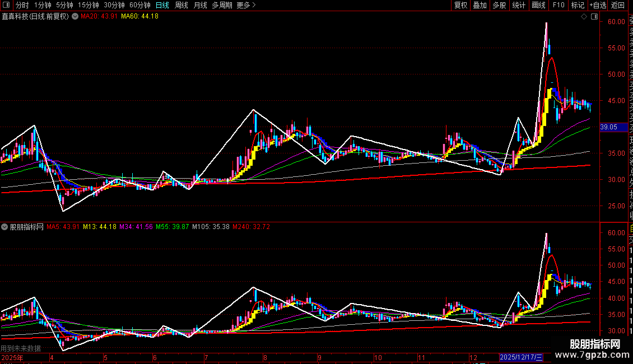The image size is (633, 364).
Task: Click the MA5: 43.91 value in lower panel
Action: [x=63, y=227]
